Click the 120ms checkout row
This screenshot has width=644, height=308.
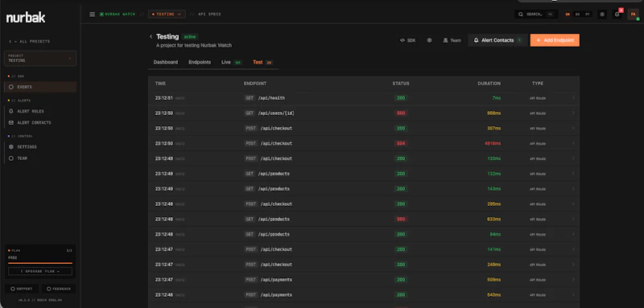[x=364, y=158]
